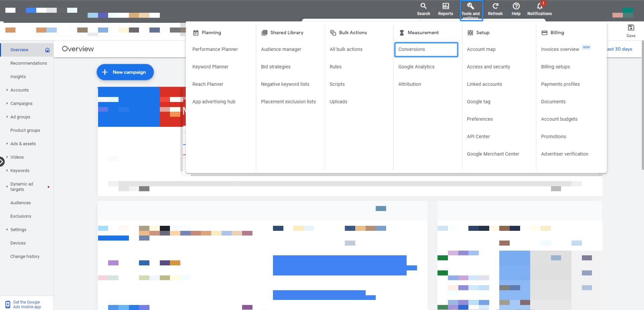This screenshot has width=644, height=310.
Task: Open Change history in sidebar
Action: pos(25,256)
